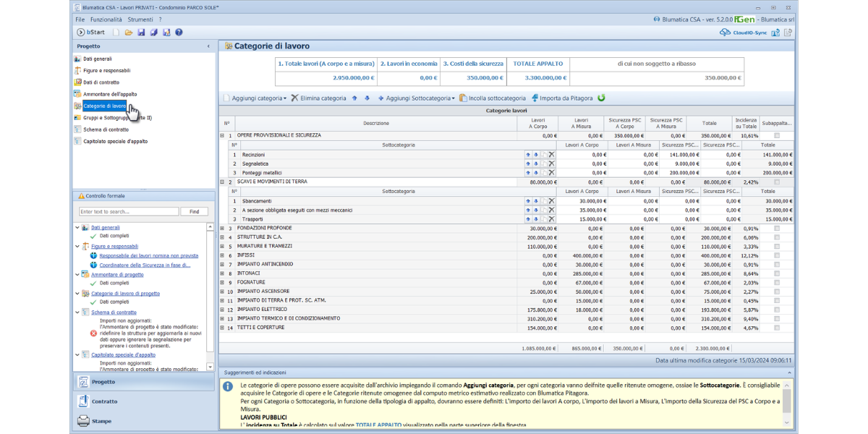
Task: Click Incolla sottocategoria paste button
Action: click(x=493, y=98)
